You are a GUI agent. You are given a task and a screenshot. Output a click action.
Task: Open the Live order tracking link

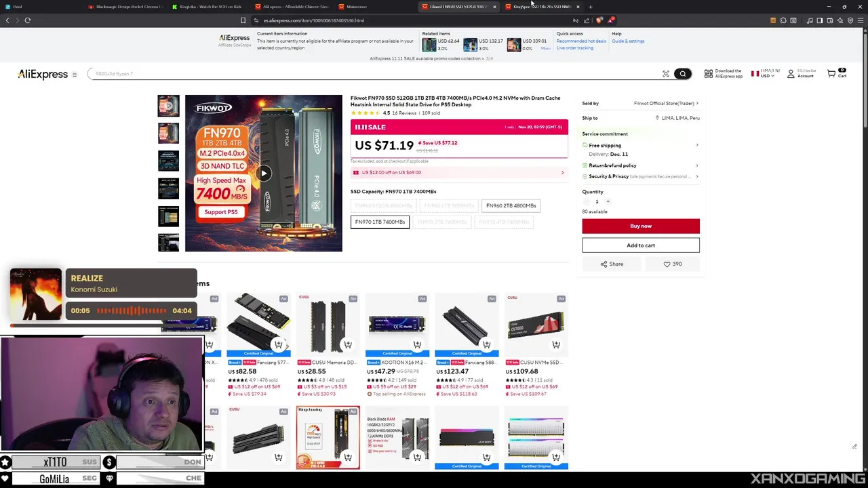click(575, 48)
